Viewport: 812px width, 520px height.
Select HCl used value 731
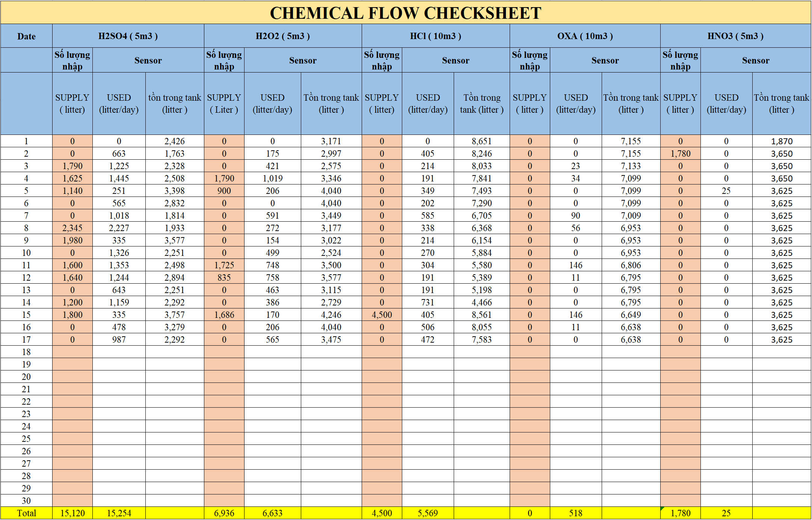pyautogui.click(x=428, y=302)
